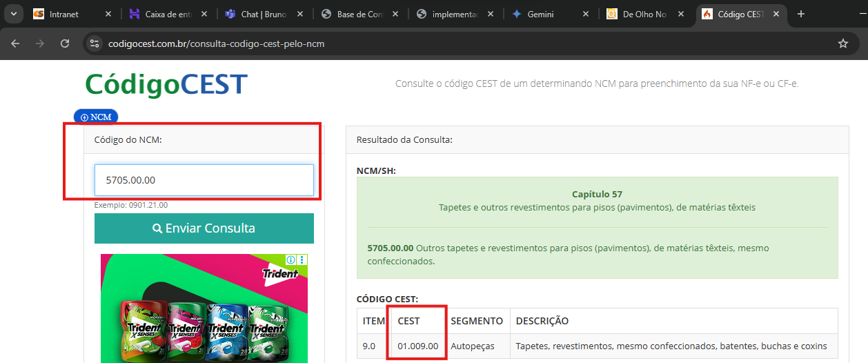Click the DESCRIÇÃO column header

pyautogui.click(x=542, y=321)
